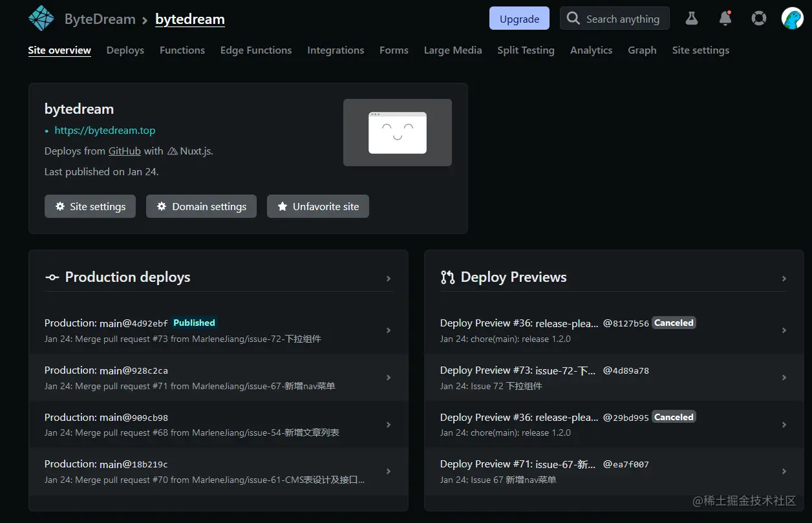
Task: Open chevron for preview @29bd995
Action: pyautogui.click(x=784, y=425)
